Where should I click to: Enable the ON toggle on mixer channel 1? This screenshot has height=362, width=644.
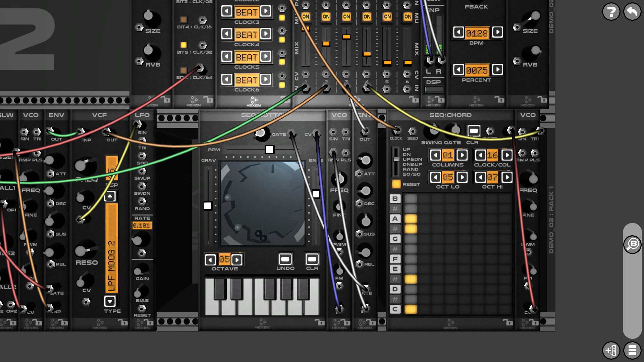(x=305, y=16)
